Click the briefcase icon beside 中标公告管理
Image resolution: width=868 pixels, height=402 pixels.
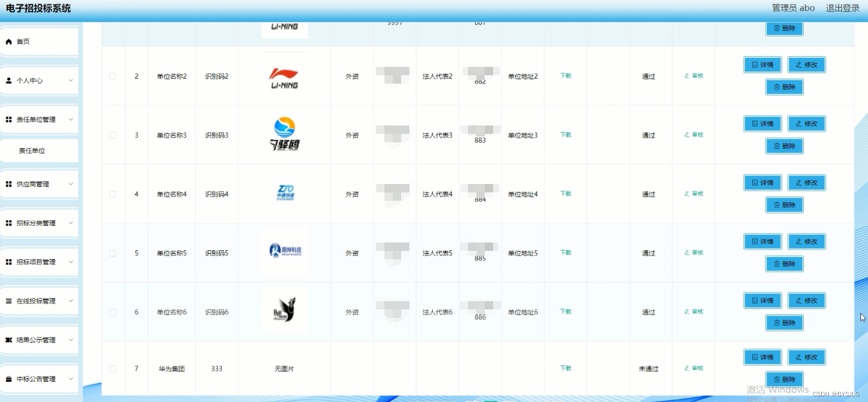(8, 379)
